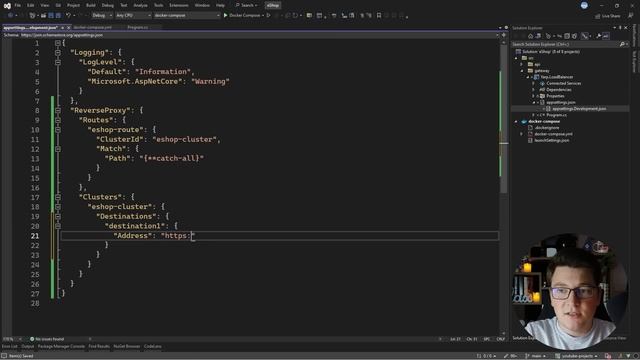Open the Output panel tab
The width and height of the screenshot is (640, 360).
pyautogui.click(x=28, y=347)
